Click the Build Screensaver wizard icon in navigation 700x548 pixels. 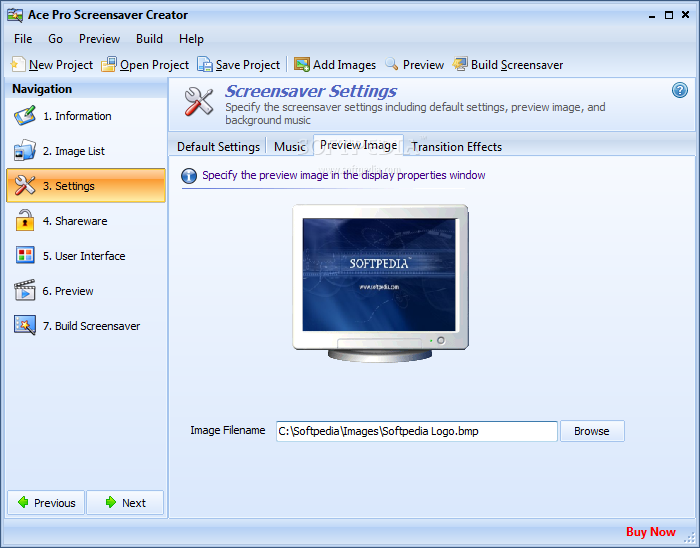pos(25,325)
